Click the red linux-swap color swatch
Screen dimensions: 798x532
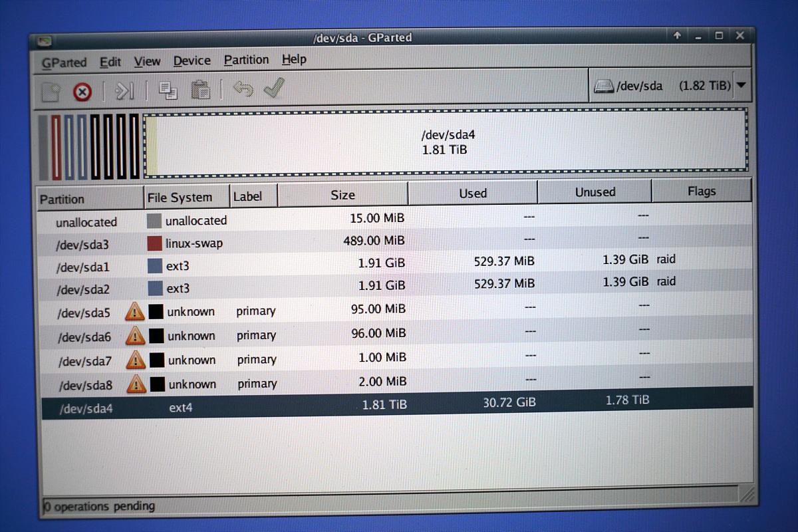(154, 243)
